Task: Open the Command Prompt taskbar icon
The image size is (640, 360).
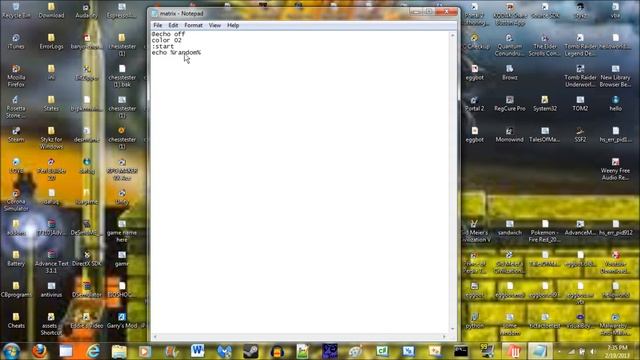Action: pyautogui.click(x=460, y=351)
